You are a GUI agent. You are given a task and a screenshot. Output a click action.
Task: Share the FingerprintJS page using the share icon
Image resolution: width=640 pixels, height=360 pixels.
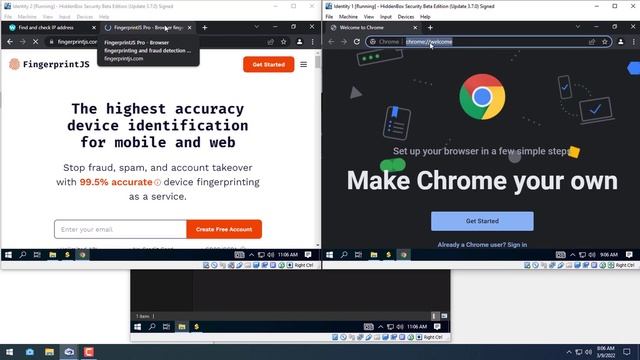click(x=271, y=42)
